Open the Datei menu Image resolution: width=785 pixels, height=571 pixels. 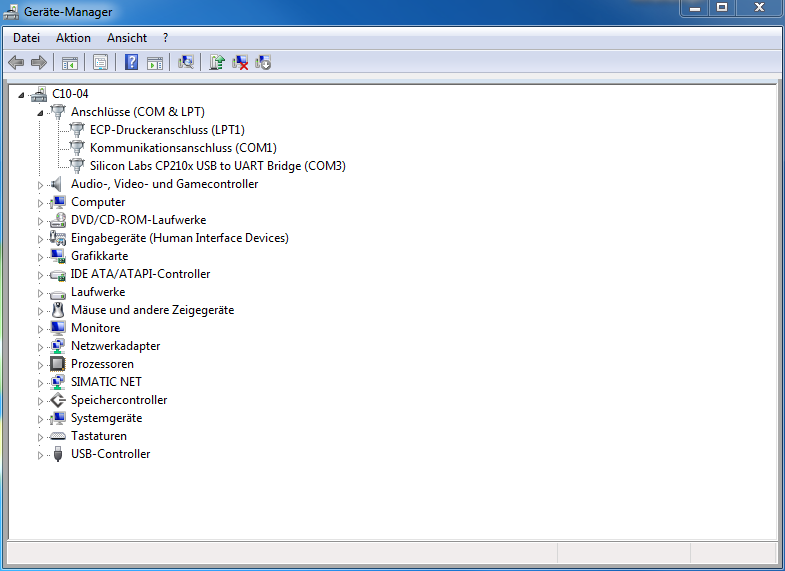(x=26, y=38)
